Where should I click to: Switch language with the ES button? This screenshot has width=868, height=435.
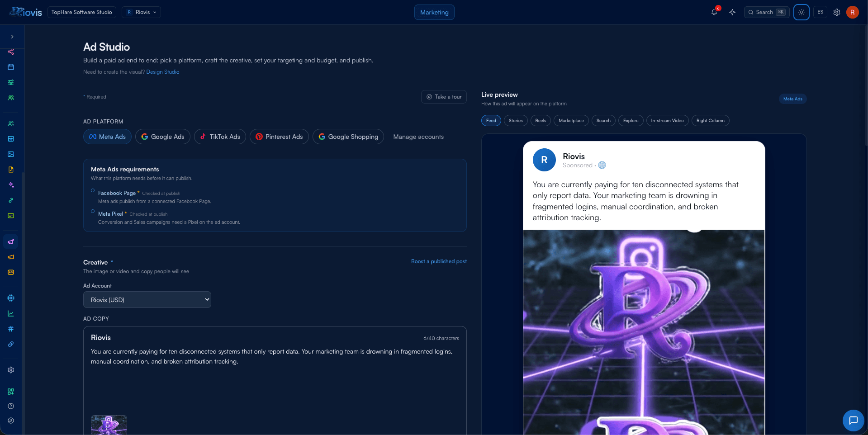[x=820, y=12]
